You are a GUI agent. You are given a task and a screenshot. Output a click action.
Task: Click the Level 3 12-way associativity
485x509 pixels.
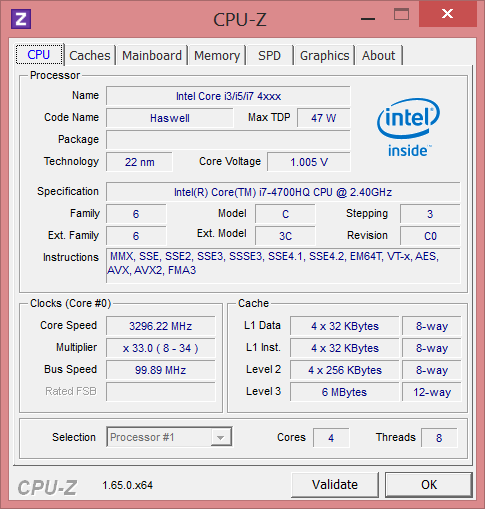tap(432, 392)
